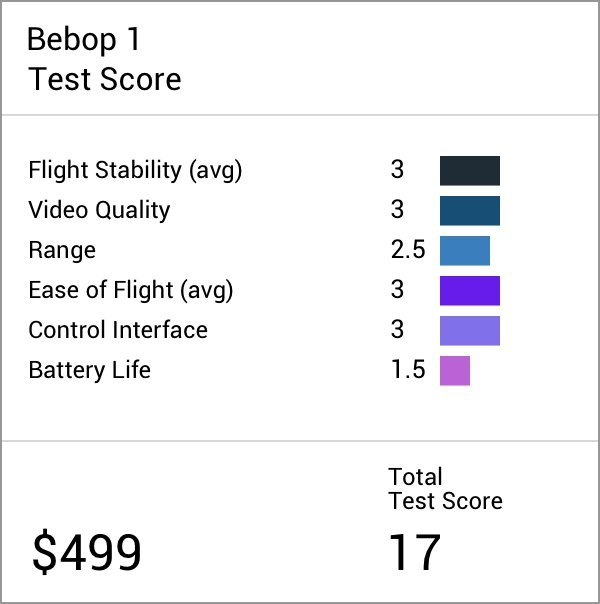Click the $499 price text
Viewport: 600px width, 604px height.
tap(87, 552)
